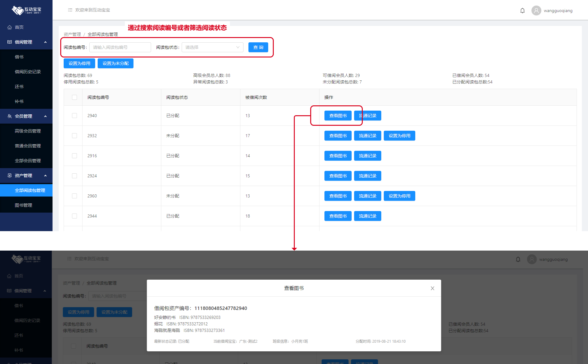The height and width of the screenshot is (364, 588).
Task: Click the 借阅管理 book icon in the undimmed sidebar
Action: click(x=10, y=42)
